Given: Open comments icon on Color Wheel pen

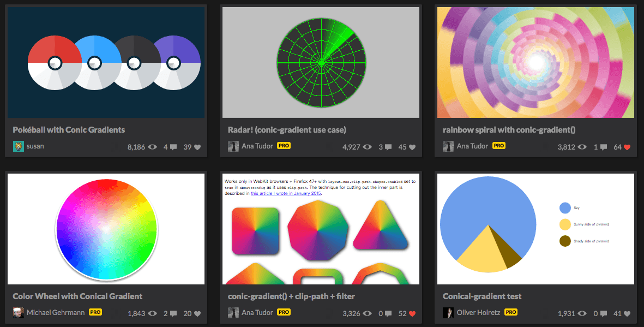Looking at the screenshot, I should pyautogui.click(x=173, y=314).
